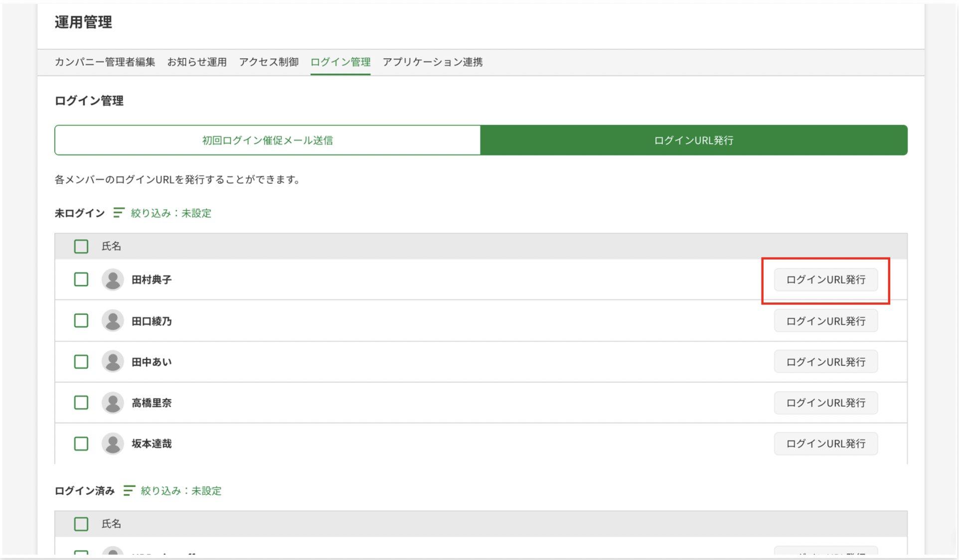The height and width of the screenshot is (560, 959).
Task: Select the green ログインURL発行 segment
Action: point(693,140)
